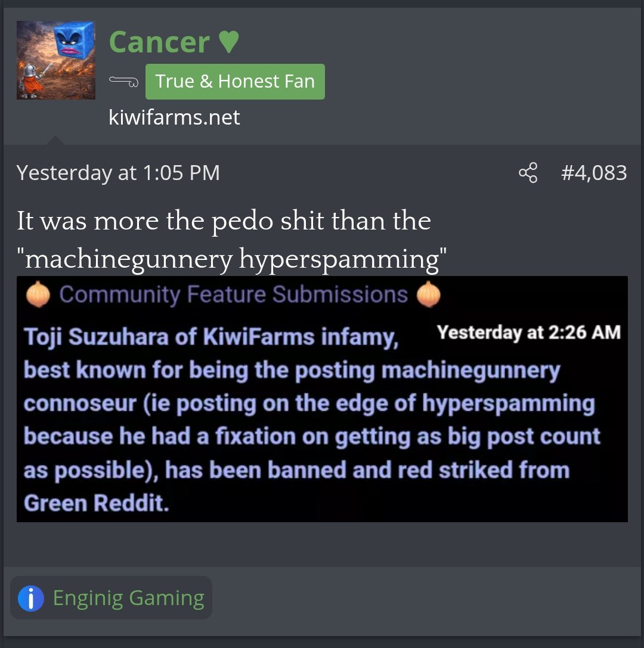Open the share icon beside post number

[528, 173]
